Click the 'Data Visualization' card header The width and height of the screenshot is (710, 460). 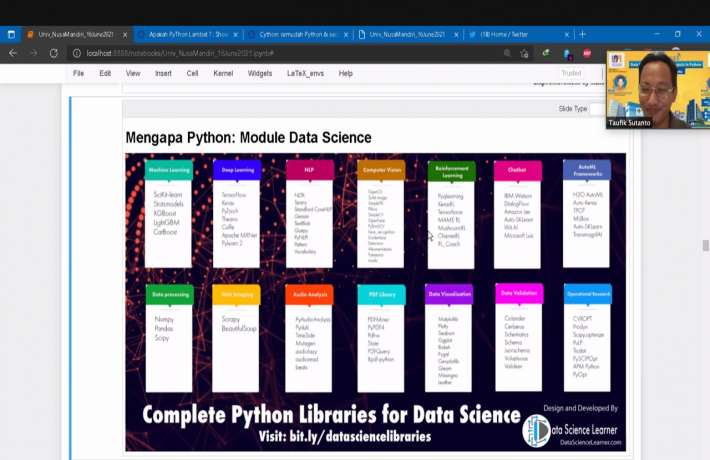coord(449,294)
